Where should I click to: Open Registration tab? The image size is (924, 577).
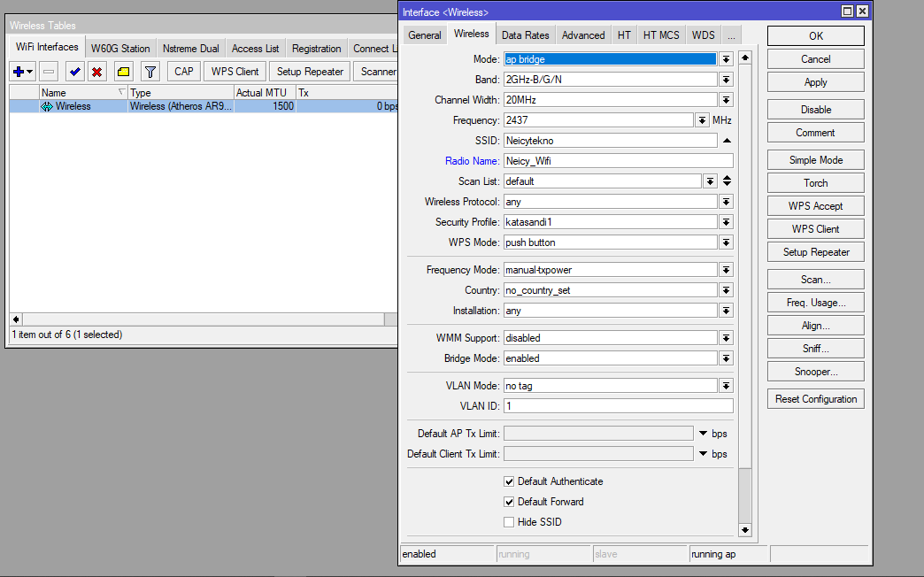(317, 49)
